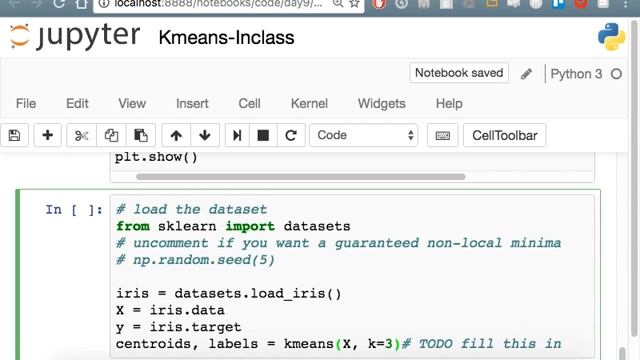The image size is (640, 360).
Task: Click into the load the dataset code cell
Action: point(352,276)
